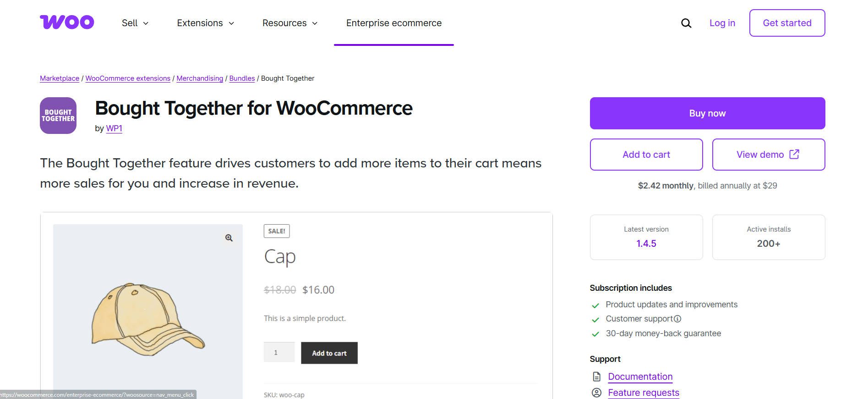The height and width of the screenshot is (399, 868).
Task: Click the Buy now button
Action: pos(707,113)
